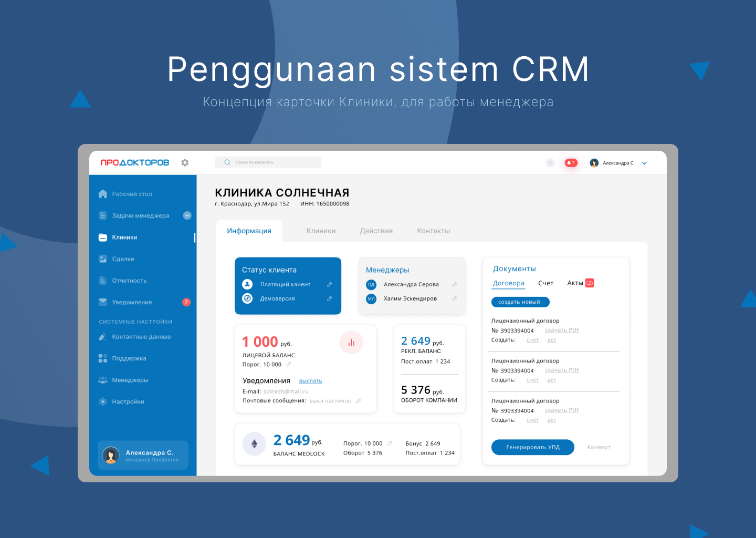The width and height of the screenshot is (756, 538).
Task: Create счет for the second license contract
Action: tap(532, 380)
